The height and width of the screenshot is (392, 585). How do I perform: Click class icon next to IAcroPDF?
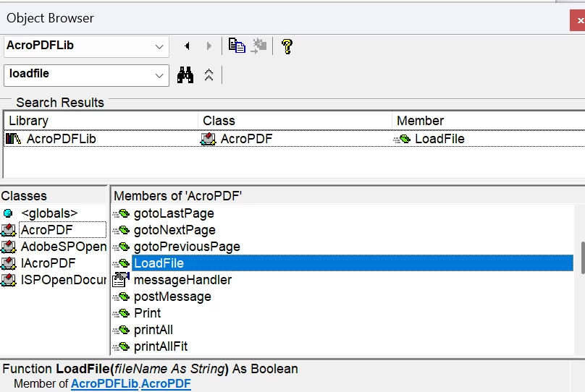pyautogui.click(x=8, y=263)
